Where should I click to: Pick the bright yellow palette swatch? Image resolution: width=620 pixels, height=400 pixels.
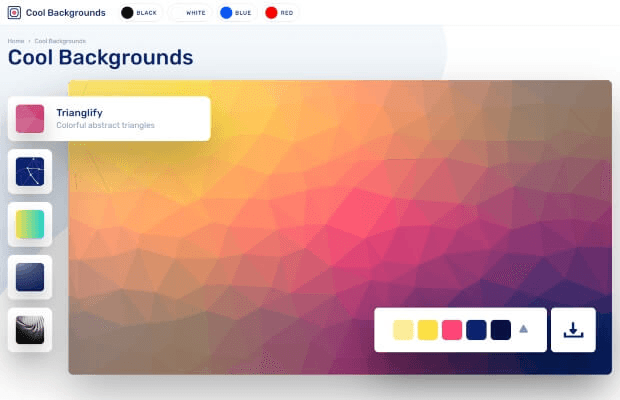427,330
